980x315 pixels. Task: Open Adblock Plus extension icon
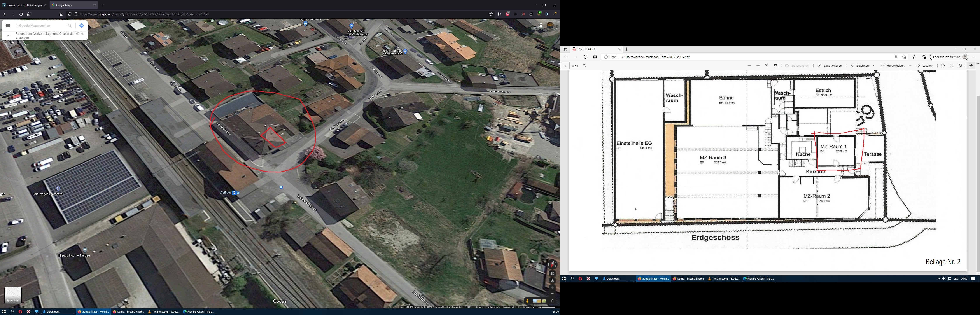(x=507, y=14)
